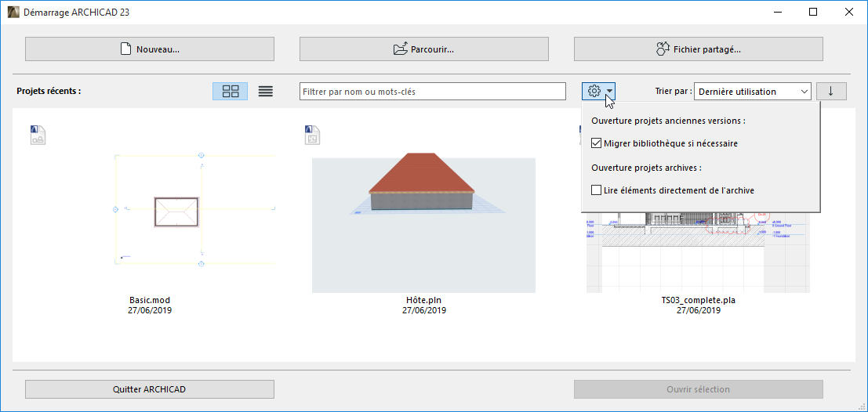Click the Ouvrir sélection button
This screenshot has width=868, height=412.
click(x=699, y=389)
